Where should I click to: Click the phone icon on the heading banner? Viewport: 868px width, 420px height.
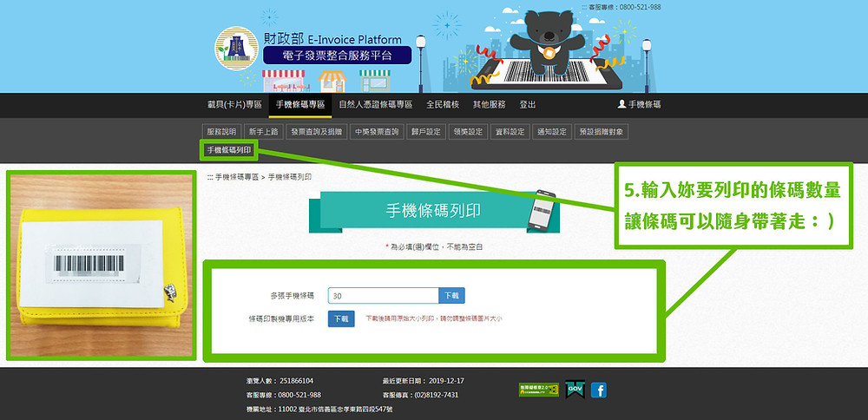[542, 209]
